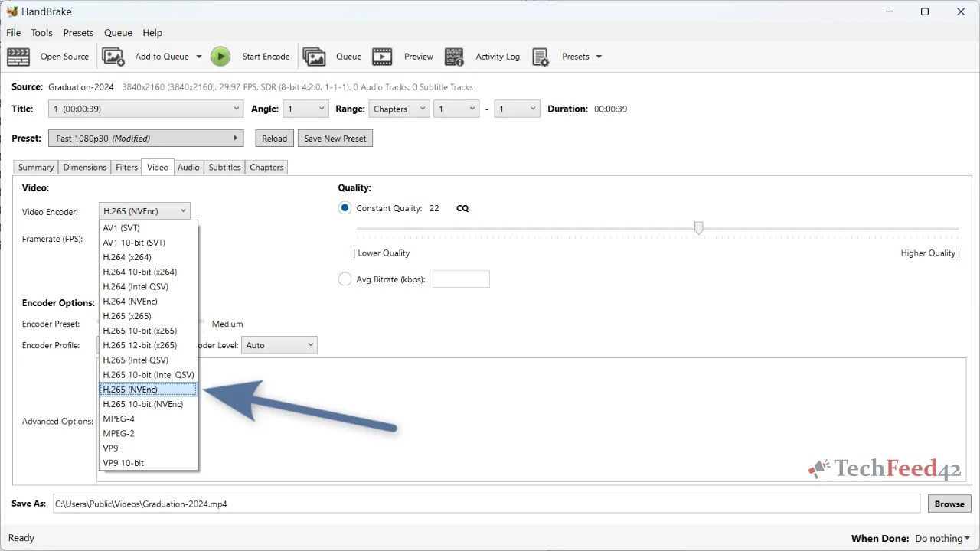Open the Activity Log icon
Image resolution: width=980 pixels, height=551 pixels.
coord(455,57)
